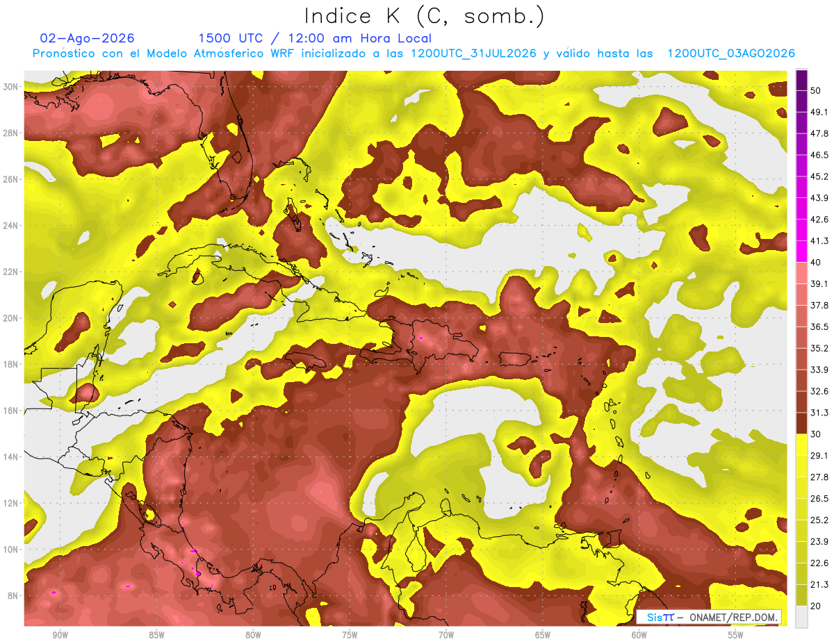Viewport: 834px width, 644px height.
Task: Click the "20" color scale label
Action: (x=816, y=606)
